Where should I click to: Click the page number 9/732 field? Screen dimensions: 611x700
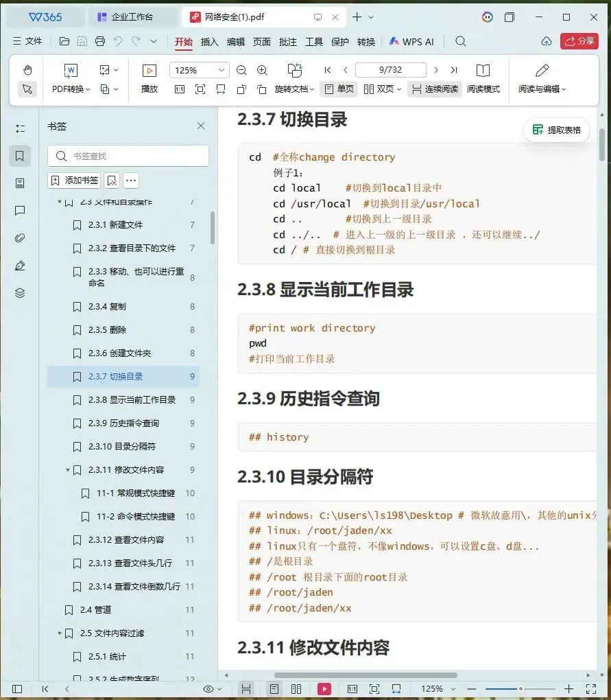[391, 70]
